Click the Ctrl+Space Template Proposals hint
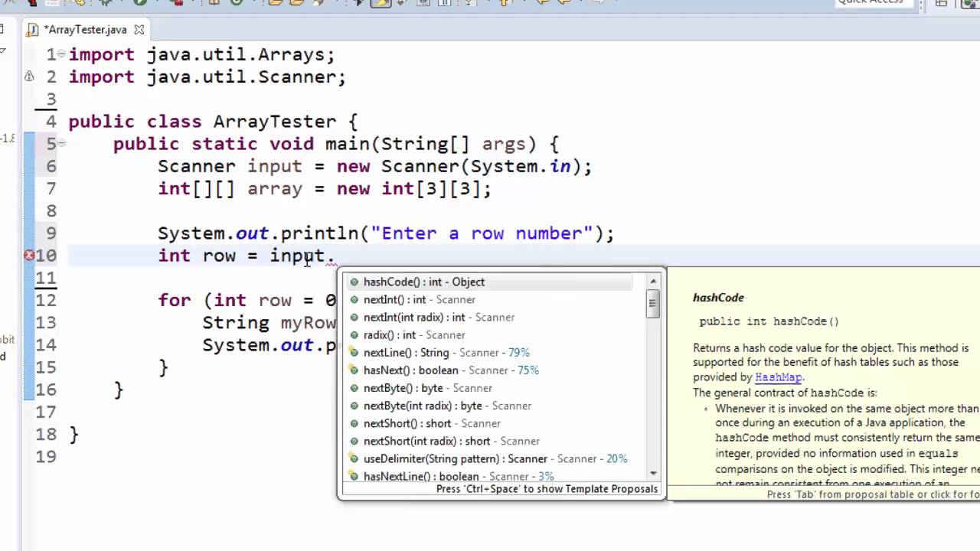This screenshot has height=551, width=980. tap(547, 489)
